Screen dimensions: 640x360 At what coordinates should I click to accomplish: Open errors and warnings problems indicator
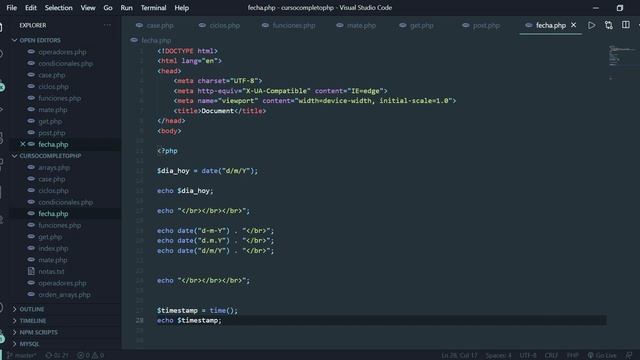coord(90,356)
